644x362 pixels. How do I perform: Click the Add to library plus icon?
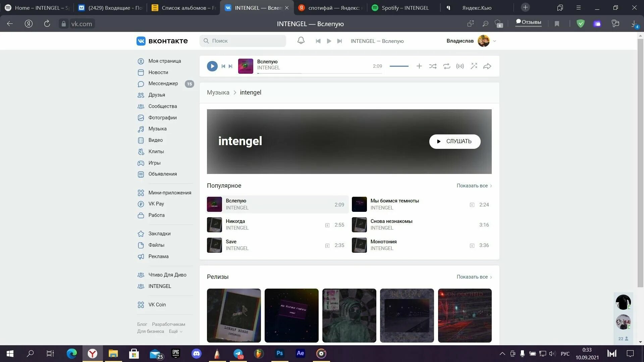click(418, 66)
